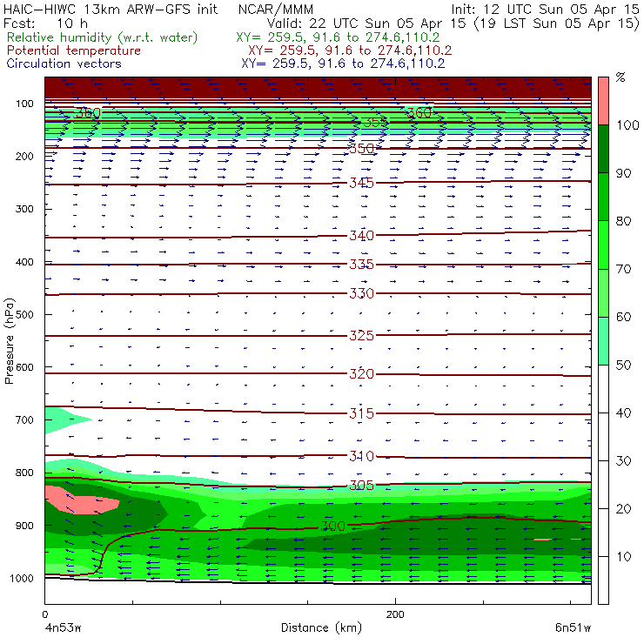644x644 pixels.
Task: Click the colorbar value 10
Action: (x=623, y=556)
